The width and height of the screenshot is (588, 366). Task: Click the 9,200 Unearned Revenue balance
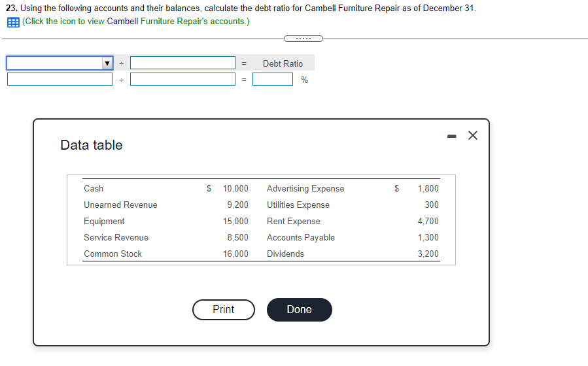237,205
